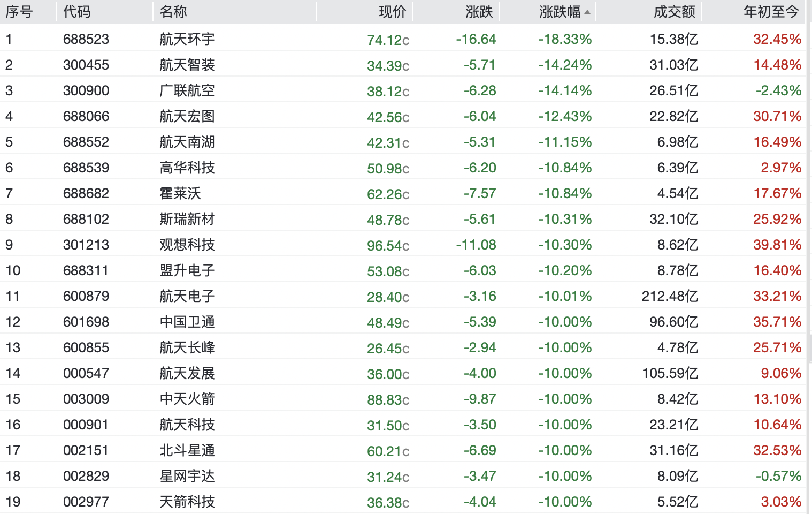Select the 观想科技 stock name
The height and width of the screenshot is (514, 812).
coord(187,245)
